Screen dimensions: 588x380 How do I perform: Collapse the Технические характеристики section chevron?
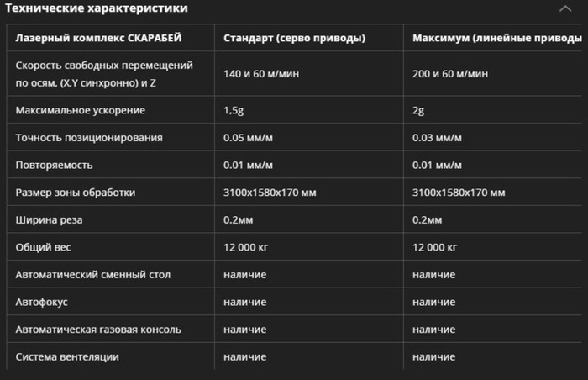(564, 8)
